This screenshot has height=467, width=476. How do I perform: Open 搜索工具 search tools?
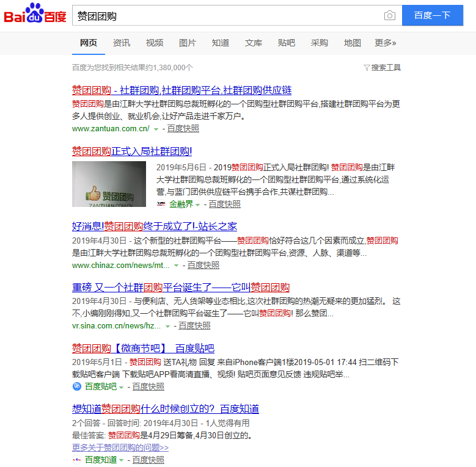(386, 68)
